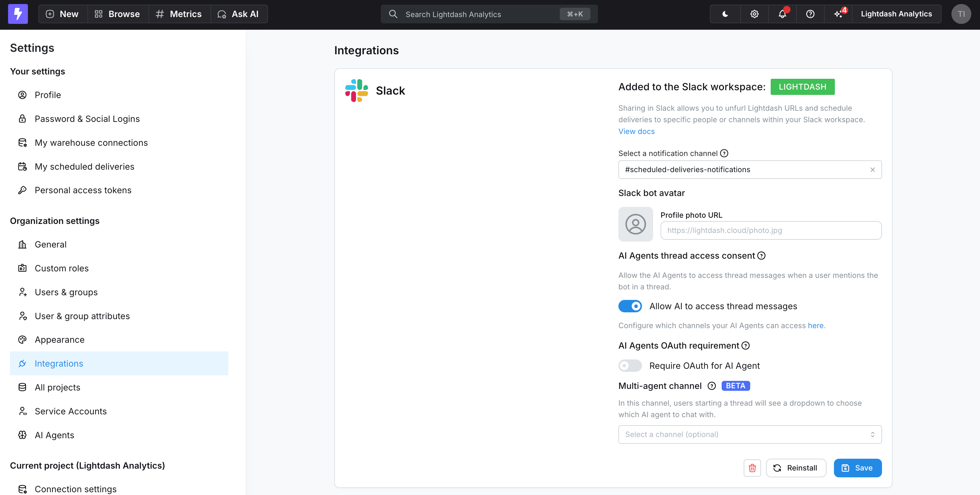Click the AI Agents brain icon

[22, 435]
